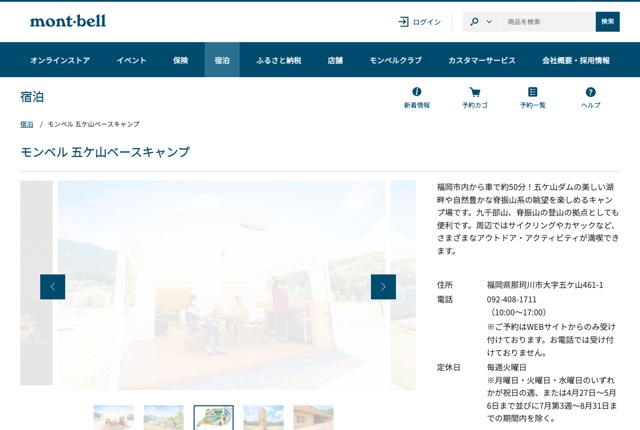The height and width of the screenshot is (430, 640).
Task: Click the ヘルプ question mark icon
Action: click(x=591, y=92)
